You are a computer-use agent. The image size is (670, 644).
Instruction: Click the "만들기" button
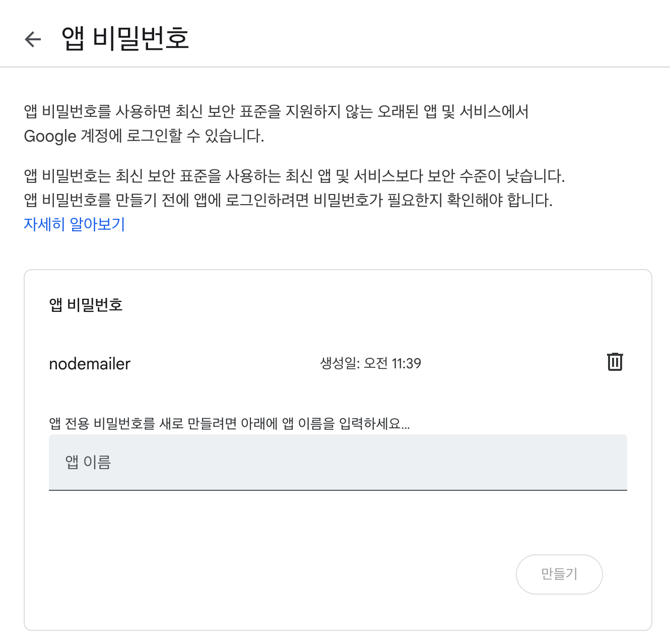pos(559,574)
